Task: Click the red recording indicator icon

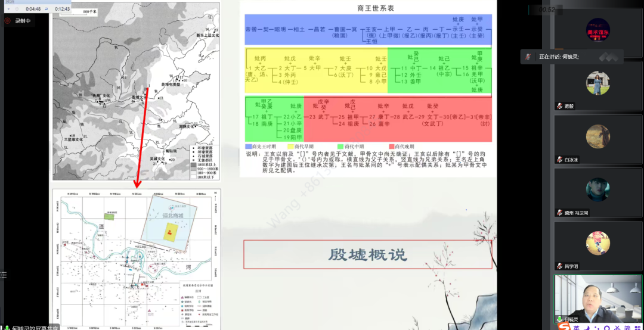Action: pos(8,21)
